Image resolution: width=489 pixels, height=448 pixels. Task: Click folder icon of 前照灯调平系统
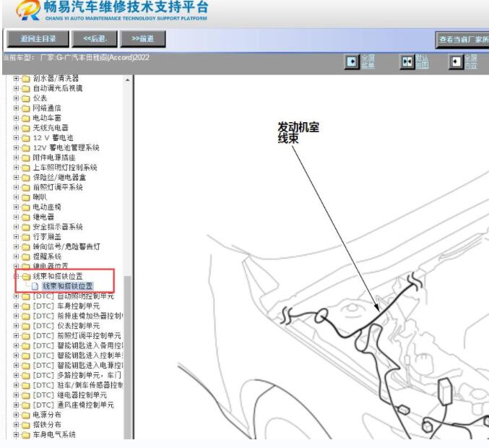click(25, 187)
